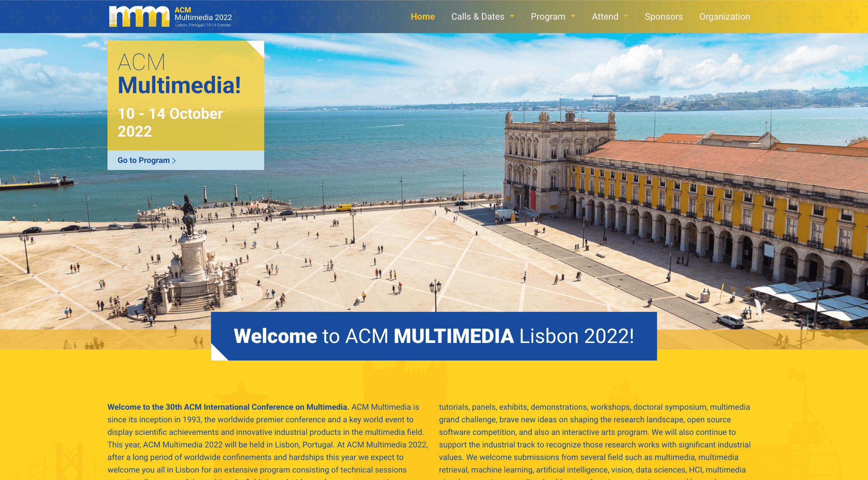The height and width of the screenshot is (480, 868).
Task: Click the 'Multimedia 2022' header title text
Action: [203, 17]
